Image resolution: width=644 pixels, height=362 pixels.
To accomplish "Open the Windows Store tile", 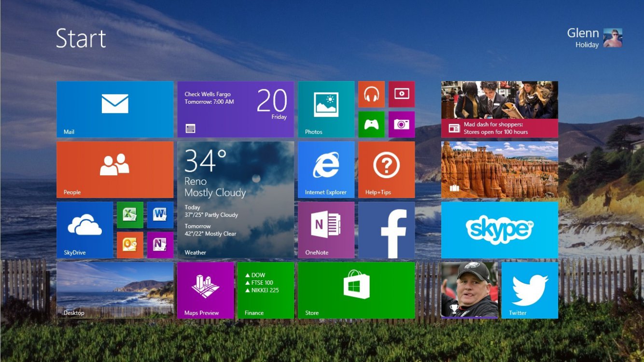I will [356, 290].
